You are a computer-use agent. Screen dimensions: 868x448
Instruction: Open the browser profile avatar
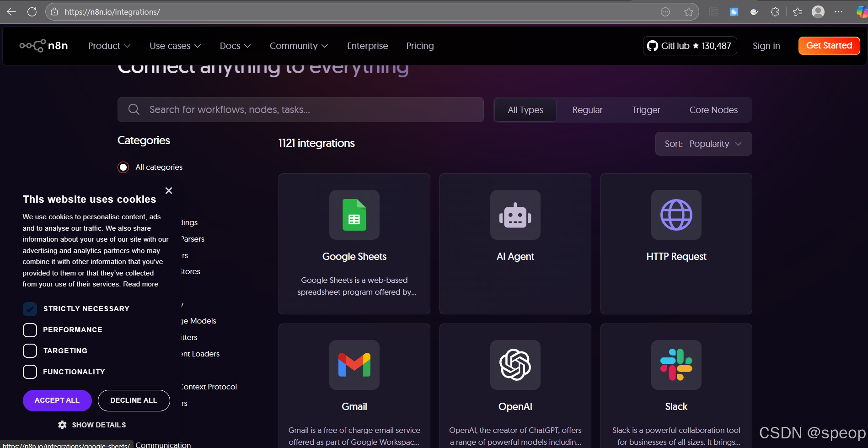(818, 12)
